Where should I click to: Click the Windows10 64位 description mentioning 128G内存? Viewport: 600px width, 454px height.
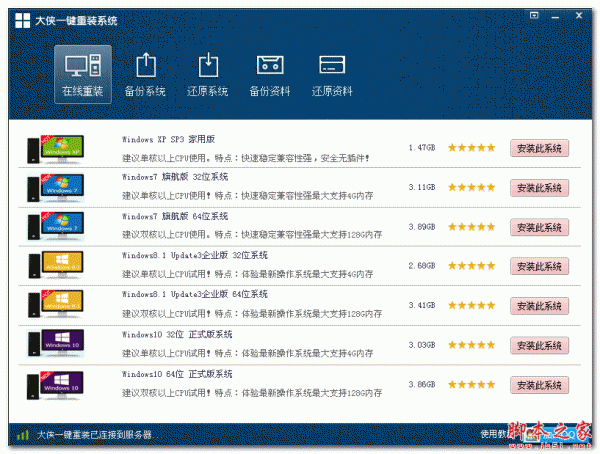252,393
